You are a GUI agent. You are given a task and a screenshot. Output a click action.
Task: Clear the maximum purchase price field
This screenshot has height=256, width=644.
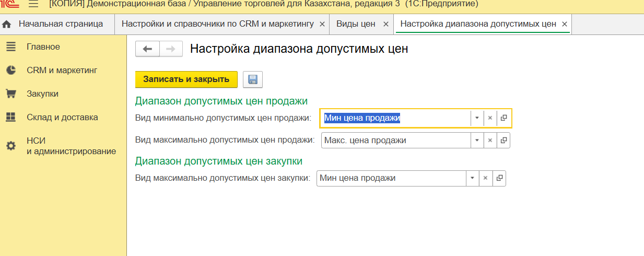[485, 178]
